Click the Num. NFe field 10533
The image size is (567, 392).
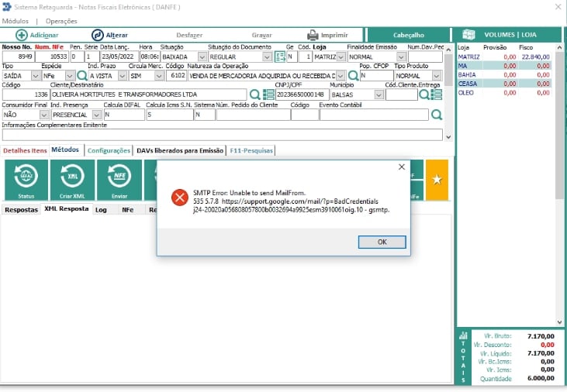pos(52,57)
